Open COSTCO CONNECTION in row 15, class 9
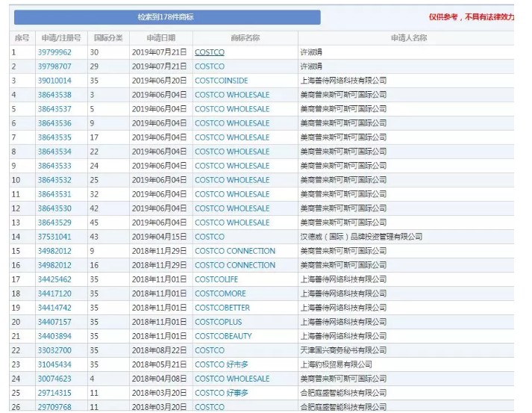The width and height of the screenshot is (532, 413). 235,251
